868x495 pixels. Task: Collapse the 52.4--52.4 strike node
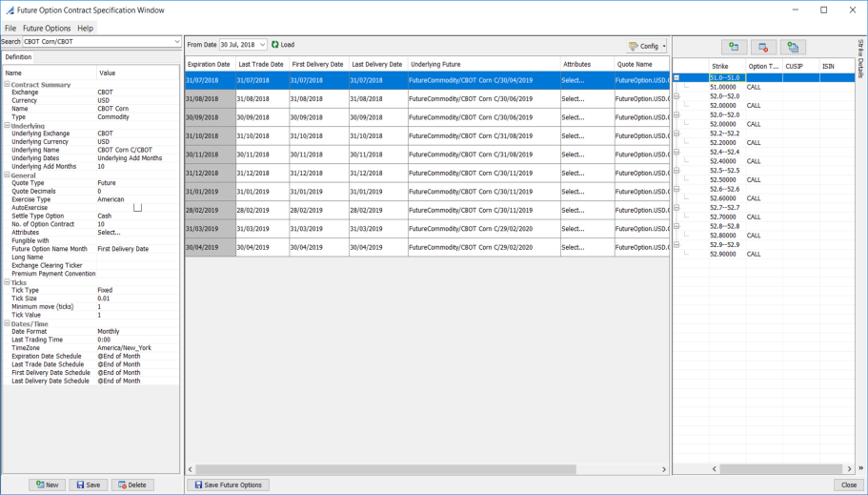(x=676, y=152)
